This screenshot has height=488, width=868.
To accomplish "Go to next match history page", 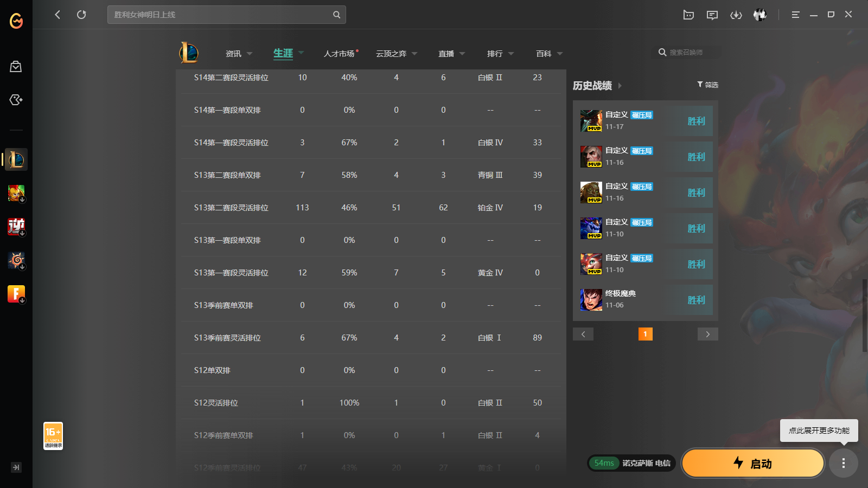I will pos(708,334).
